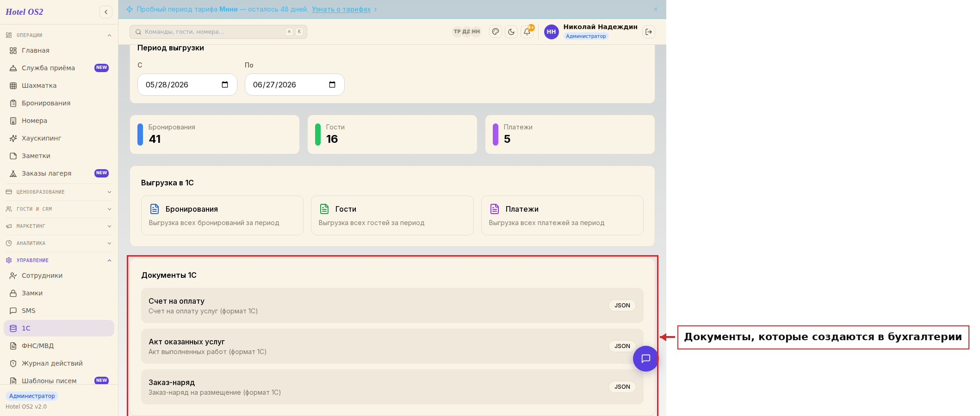Screen dimensions: 980x416
Task: Follow the Узнать о тарифах link
Action: 341,9
